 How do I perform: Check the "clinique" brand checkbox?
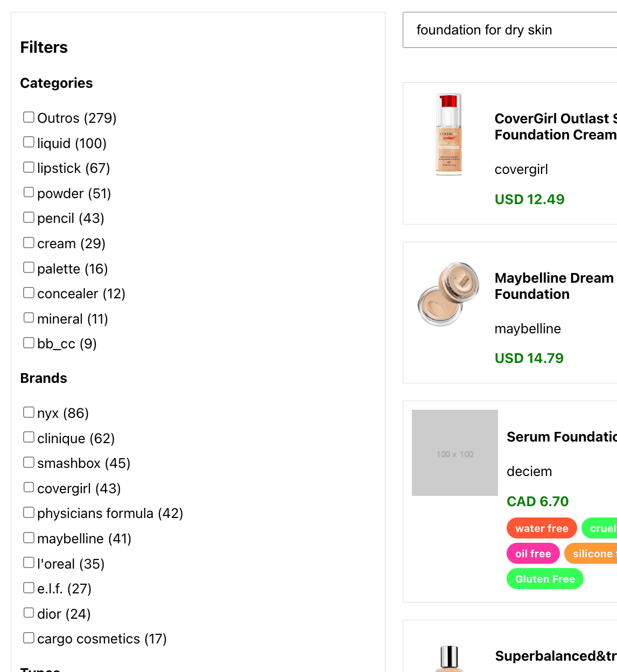(29, 437)
